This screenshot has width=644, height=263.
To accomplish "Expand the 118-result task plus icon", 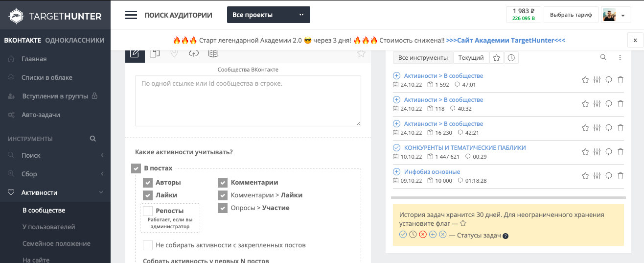I will click(x=396, y=99).
